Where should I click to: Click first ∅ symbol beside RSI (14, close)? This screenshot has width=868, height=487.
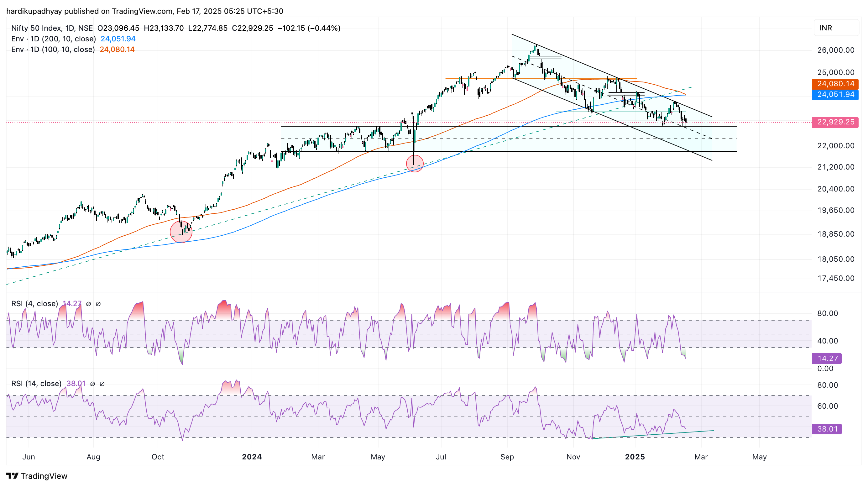pos(93,384)
